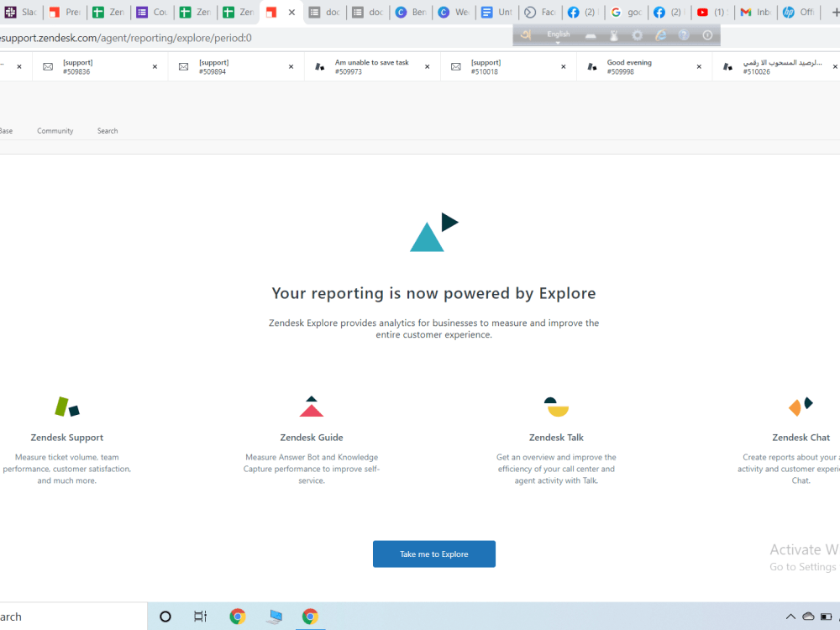Click the Avro keyboard logo icon
The width and height of the screenshot is (840, 630).
point(526,35)
